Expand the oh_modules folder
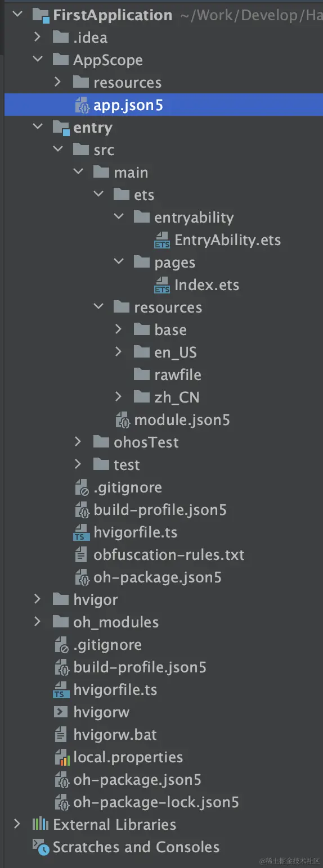Image resolution: width=323 pixels, height=868 pixels. (37, 622)
